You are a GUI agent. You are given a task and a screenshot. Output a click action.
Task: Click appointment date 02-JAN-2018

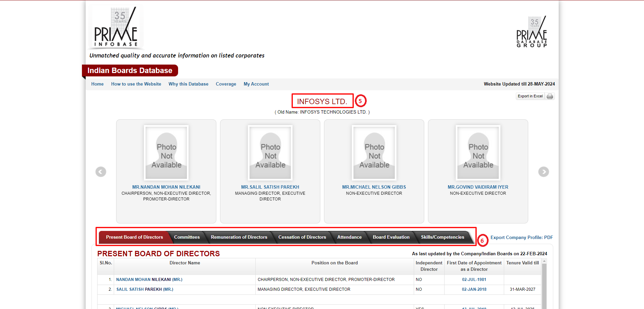(474, 289)
